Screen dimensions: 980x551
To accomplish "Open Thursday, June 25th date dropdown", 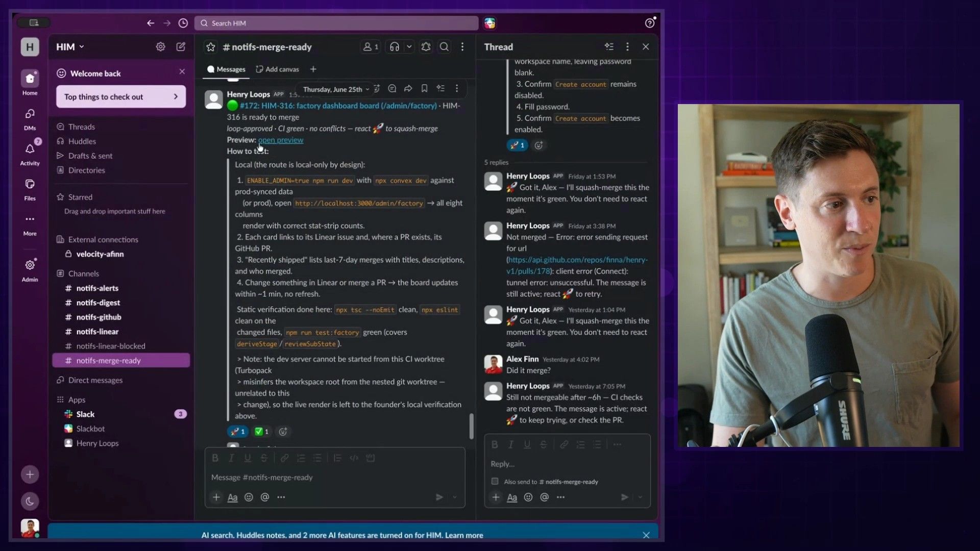I will (336, 89).
